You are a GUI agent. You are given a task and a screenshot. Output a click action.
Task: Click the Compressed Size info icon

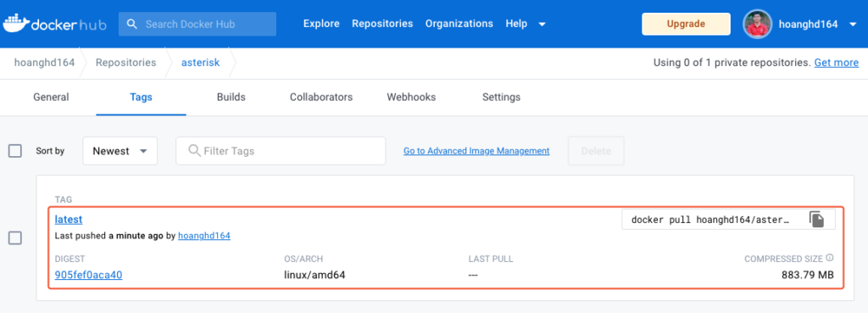pyautogui.click(x=829, y=258)
